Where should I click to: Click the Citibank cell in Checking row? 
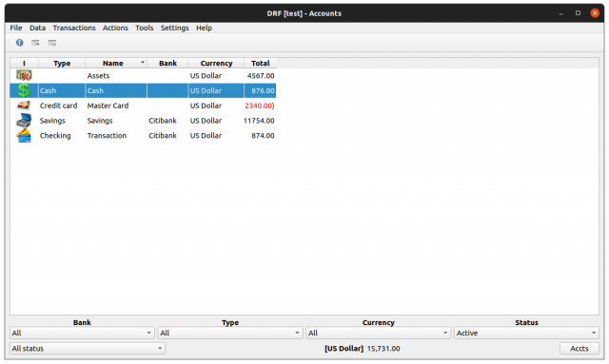[x=163, y=136]
